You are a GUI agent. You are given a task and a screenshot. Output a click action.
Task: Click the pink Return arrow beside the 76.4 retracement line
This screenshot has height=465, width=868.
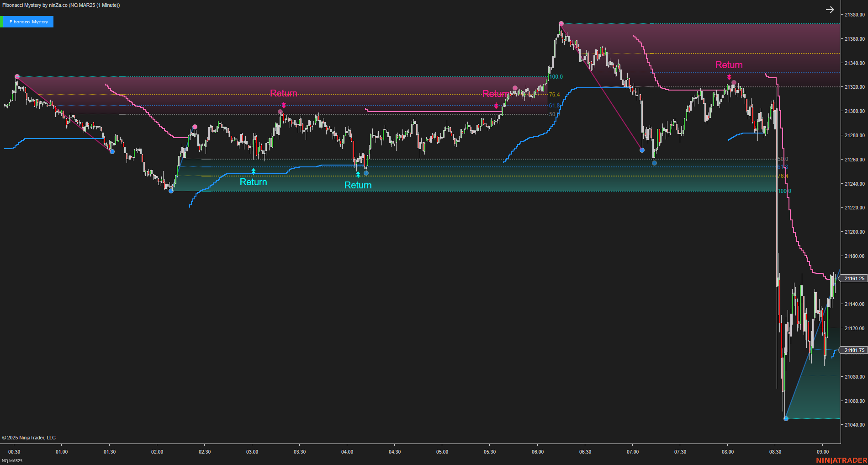pyautogui.click(x=497, y=106)
